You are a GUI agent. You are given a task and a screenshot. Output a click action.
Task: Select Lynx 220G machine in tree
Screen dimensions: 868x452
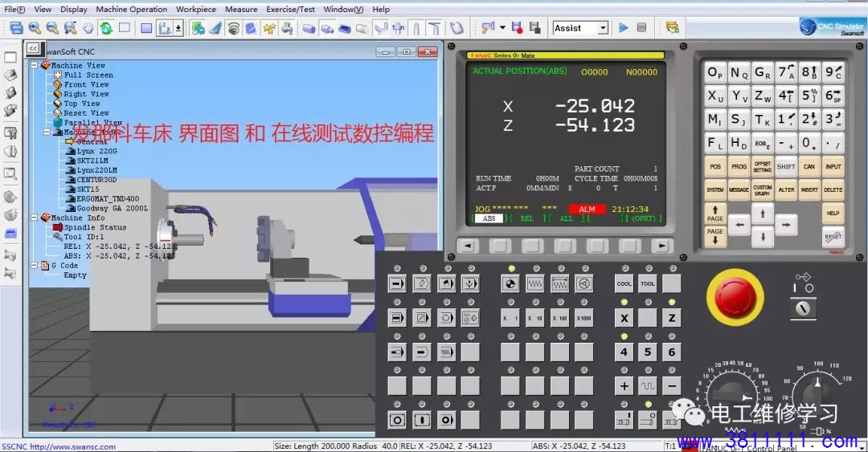pyautogui.click(x=97, y=151)
